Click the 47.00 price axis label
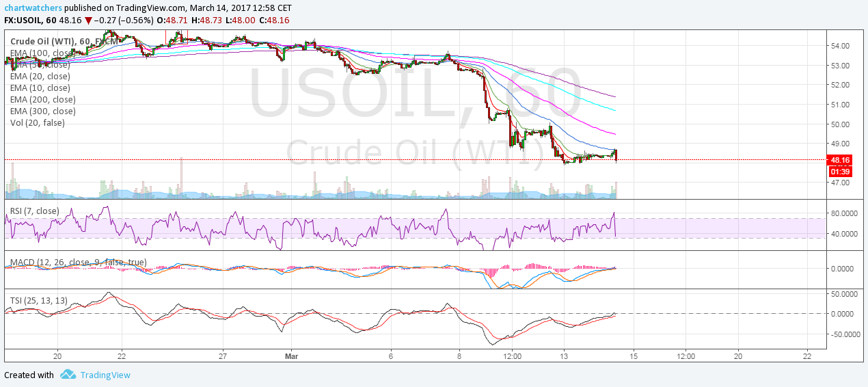The height and width of the screenshot is (387, 868). click(x=841, y=183)
